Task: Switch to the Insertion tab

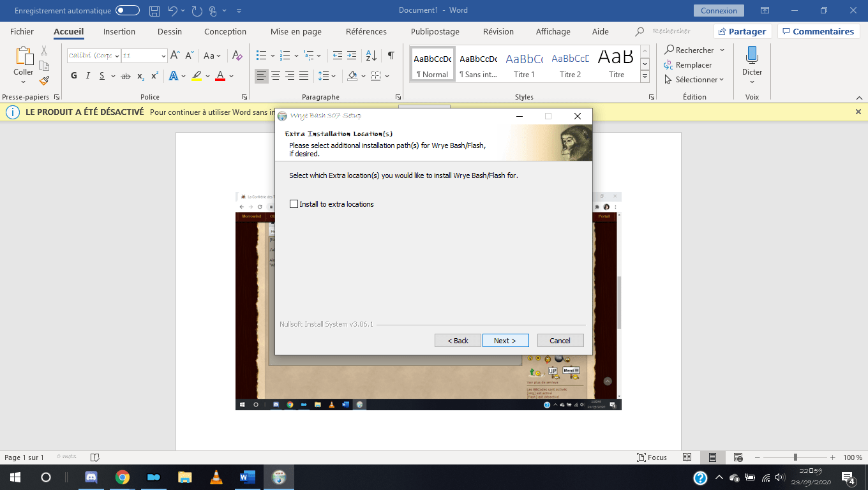Action: tap(119, 31)
